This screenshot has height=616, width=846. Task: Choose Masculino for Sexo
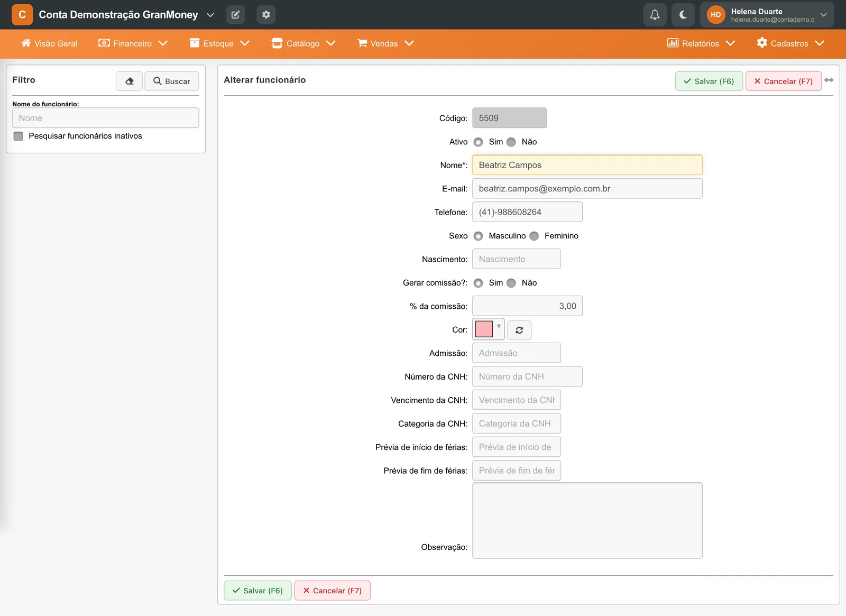coord(479,236)
